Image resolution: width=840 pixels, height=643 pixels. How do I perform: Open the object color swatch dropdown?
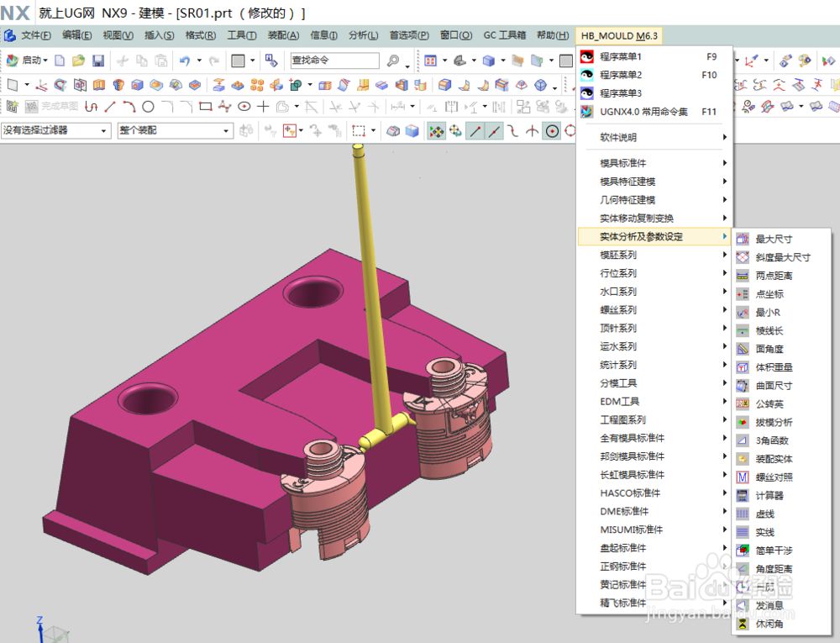251,61
